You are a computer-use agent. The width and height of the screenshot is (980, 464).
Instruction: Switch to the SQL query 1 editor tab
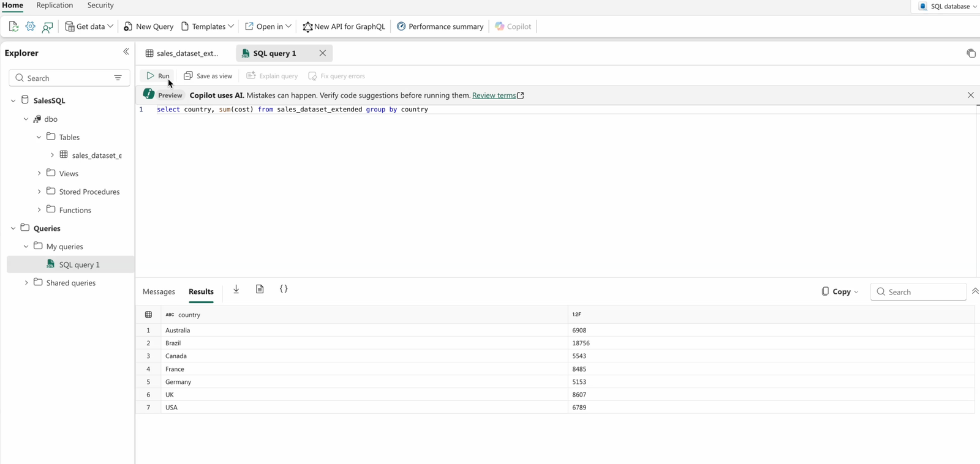pyautogui.click(x=275, y=53)
